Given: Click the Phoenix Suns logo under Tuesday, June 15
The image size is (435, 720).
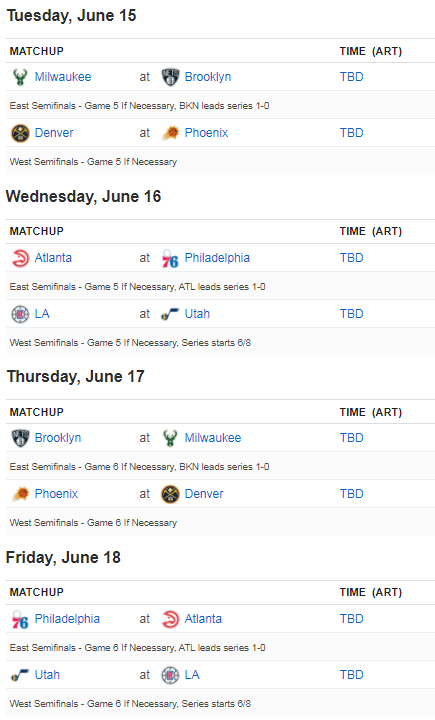Looking at the screenshot, I should tap(170, 133).
